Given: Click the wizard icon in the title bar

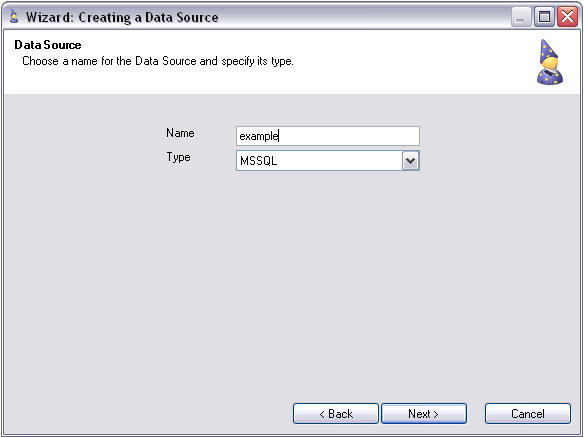Looking at the screenshot, I should [14, 17].
